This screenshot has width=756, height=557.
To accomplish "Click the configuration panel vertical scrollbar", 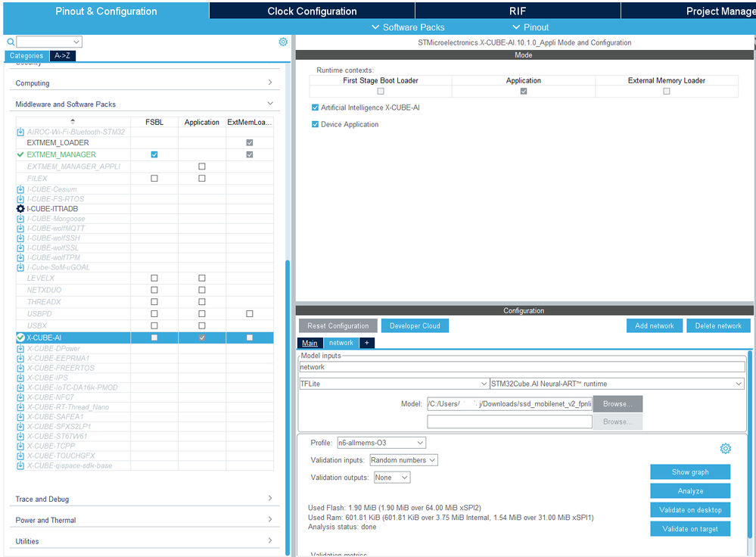I will pyautogui.click(x=750, y=443).
